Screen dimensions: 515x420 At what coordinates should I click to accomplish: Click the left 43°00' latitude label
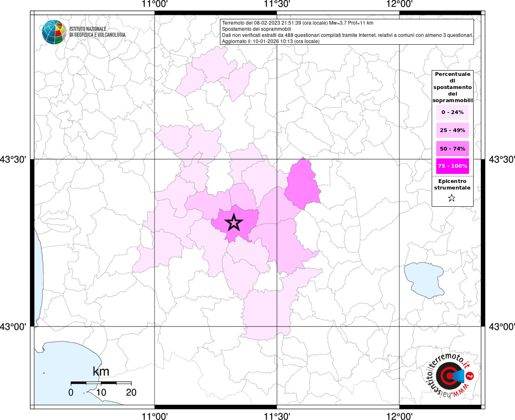click(x=13, y=327)
